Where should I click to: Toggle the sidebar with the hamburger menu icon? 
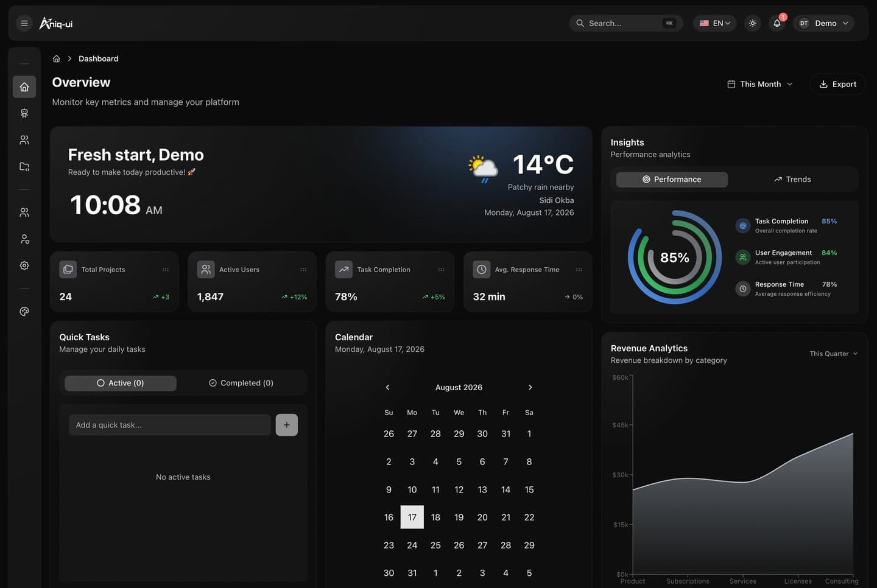tap(24, 23)
